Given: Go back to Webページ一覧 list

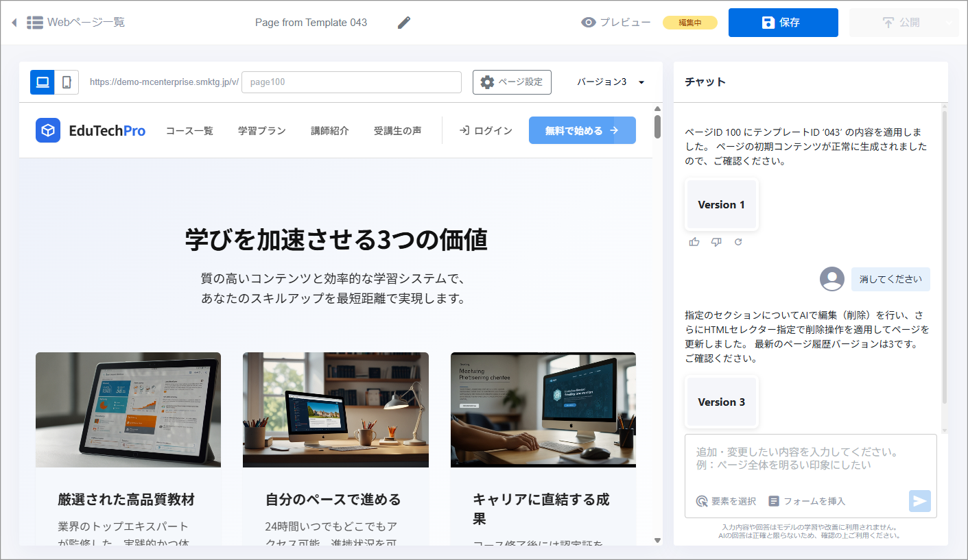Looking at the screenshot, I should [75, 23].
